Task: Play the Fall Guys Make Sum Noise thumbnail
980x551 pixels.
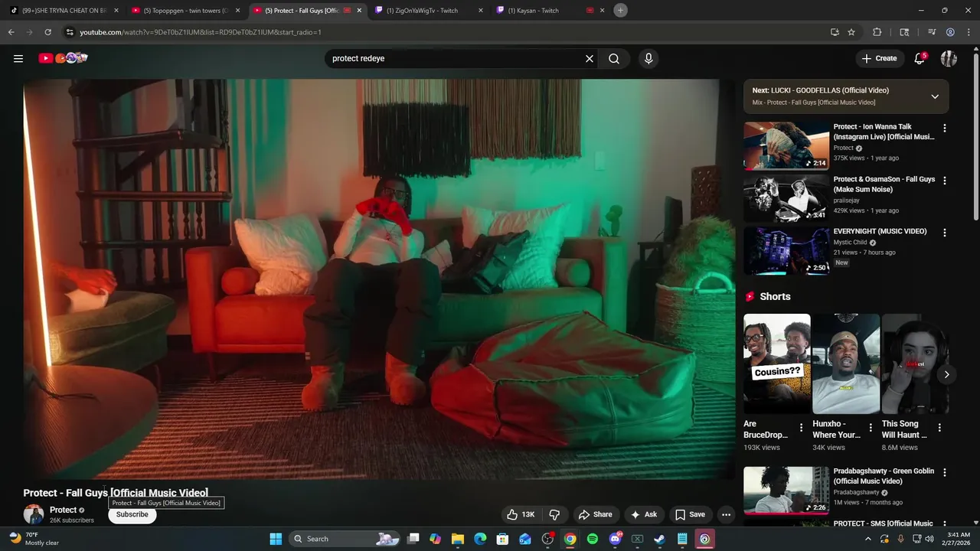Action: point(786,197)
